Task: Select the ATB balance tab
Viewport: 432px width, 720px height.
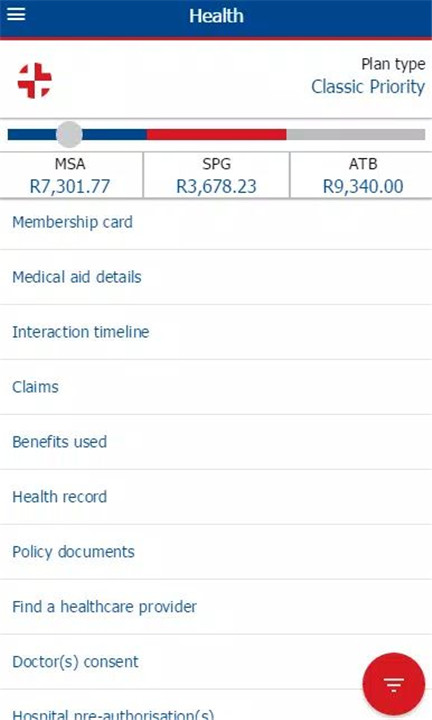Action: (x=362, y=175)
